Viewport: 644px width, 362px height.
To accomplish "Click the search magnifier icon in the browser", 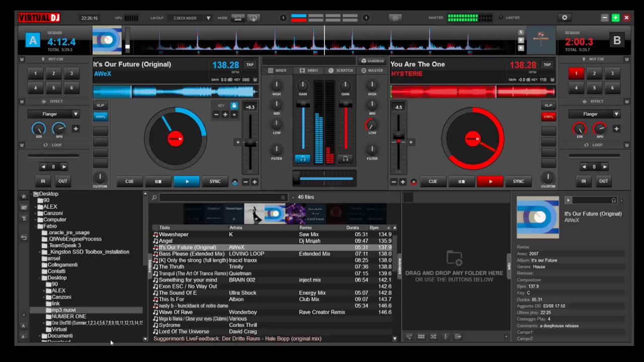I will coord(154,198).
